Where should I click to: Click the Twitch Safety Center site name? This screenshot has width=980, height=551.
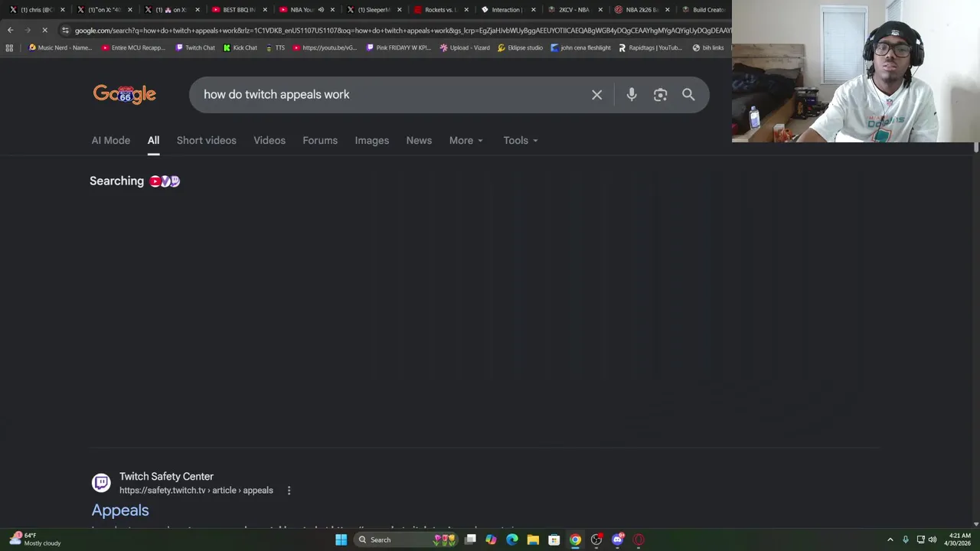point(166,477)
